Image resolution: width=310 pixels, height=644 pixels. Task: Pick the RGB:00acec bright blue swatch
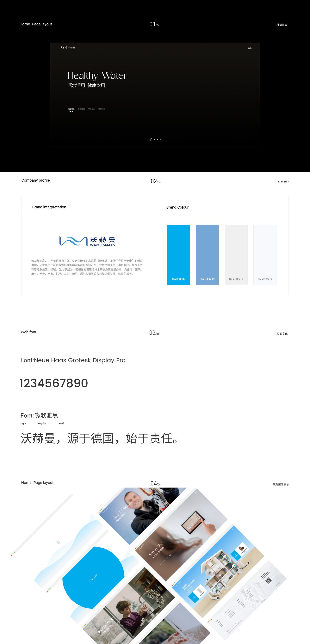[x=178, y=255]
